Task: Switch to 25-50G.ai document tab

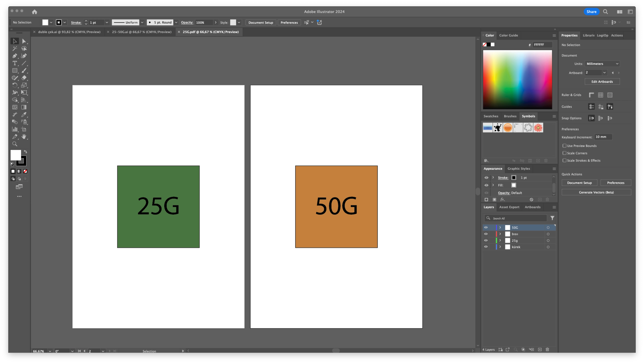Action: point(141,32)
